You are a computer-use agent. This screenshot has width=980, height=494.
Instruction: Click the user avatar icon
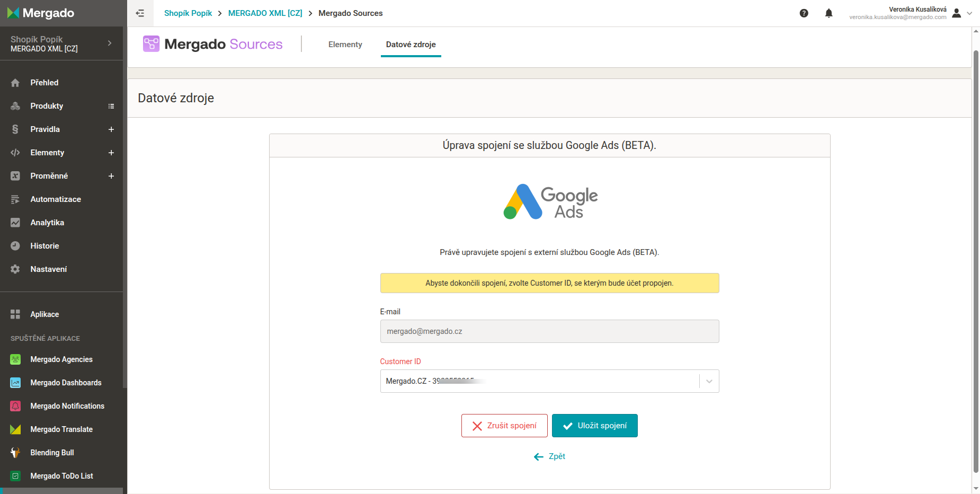[956, 13]
